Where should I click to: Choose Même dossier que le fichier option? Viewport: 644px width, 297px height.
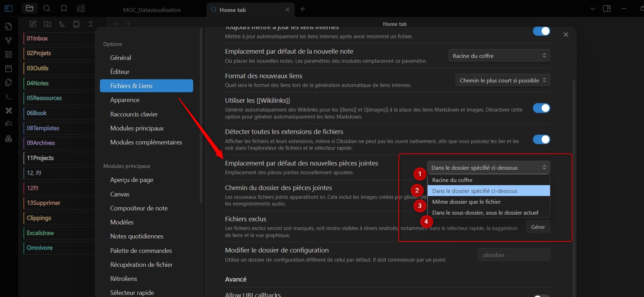(x=489, y=202)
